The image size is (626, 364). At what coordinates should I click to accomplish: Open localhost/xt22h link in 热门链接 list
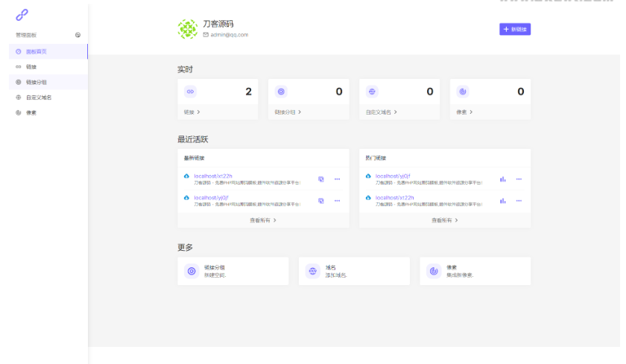click(395, 197)
